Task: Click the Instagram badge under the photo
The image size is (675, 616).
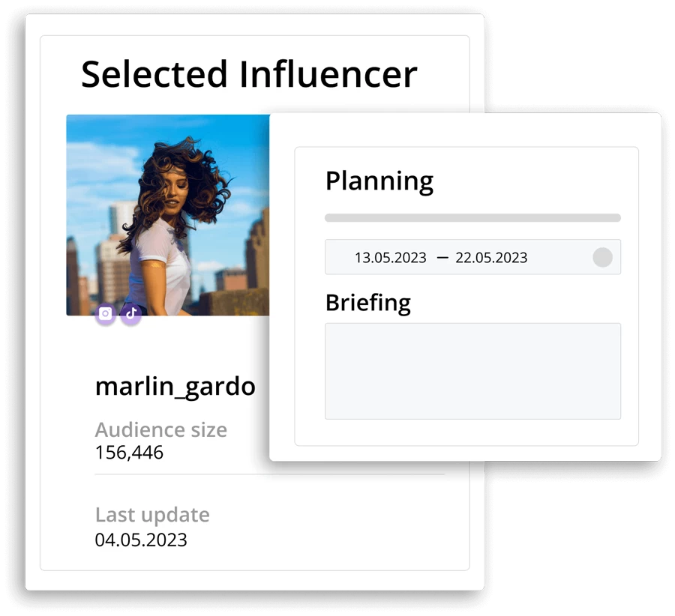Action: [x=106, y=313]
